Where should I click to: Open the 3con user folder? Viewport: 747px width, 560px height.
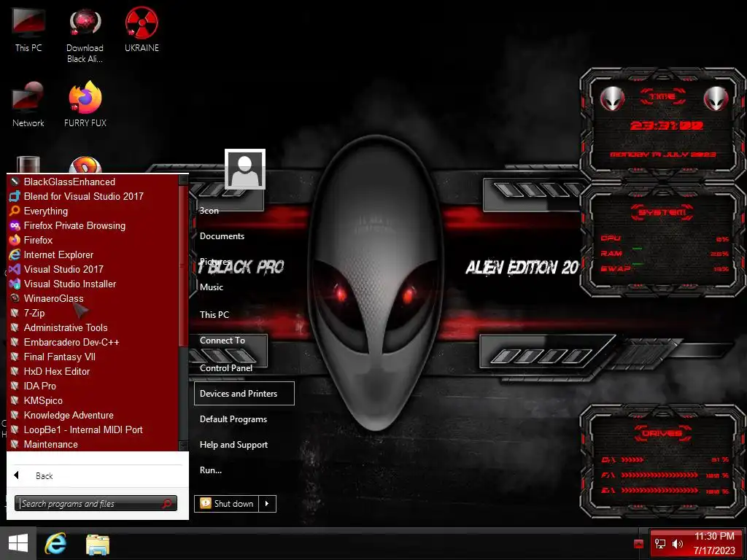point(209,211)
